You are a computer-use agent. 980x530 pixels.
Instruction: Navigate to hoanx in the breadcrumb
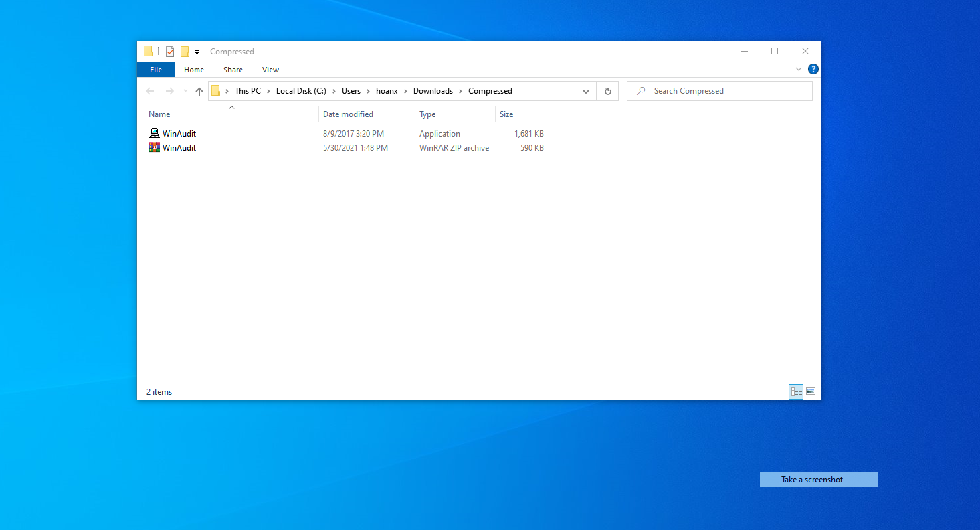coord(387,91)
